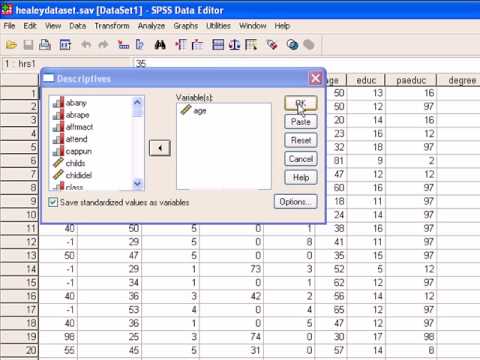Image resolution: width=480 pixels, height=360 pixels.
Task: Click educ cell in row 6 showing 9
Action: 366,161
